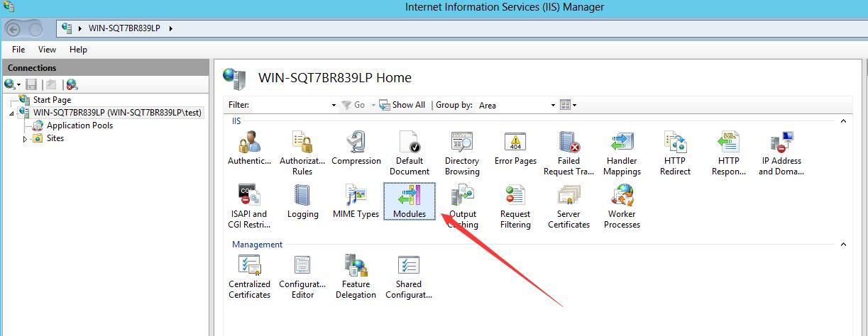Select the Modules feature icon
Viewport: 868px width, 336px height.
pyautogui.click(x=410, y=201)
